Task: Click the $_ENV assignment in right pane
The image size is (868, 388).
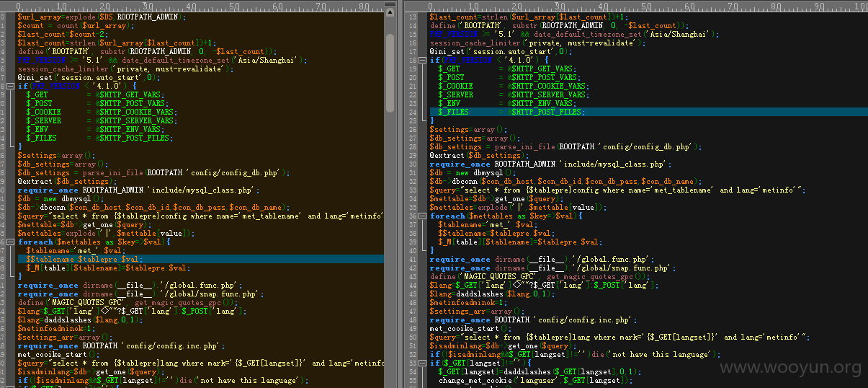Action: tap(509, 103)
